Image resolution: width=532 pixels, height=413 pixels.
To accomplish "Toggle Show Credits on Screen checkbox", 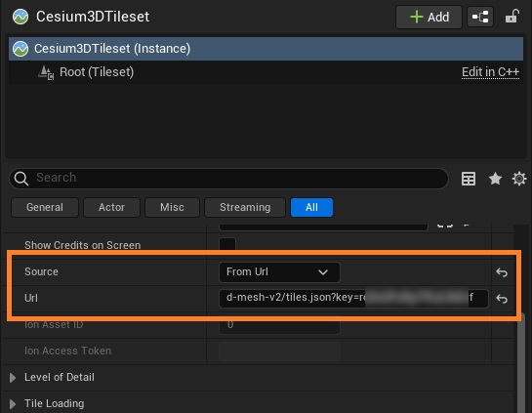I will click(227, 245).
